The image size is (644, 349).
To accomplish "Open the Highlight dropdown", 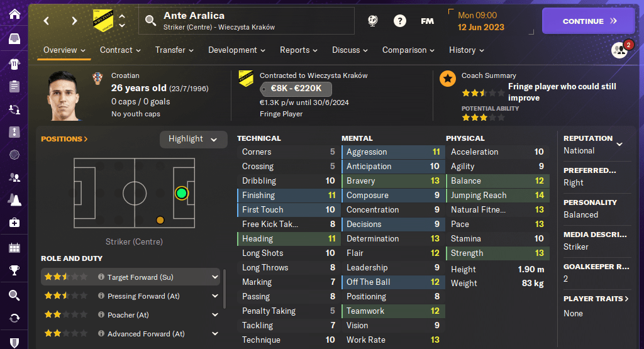I will 193,139.
